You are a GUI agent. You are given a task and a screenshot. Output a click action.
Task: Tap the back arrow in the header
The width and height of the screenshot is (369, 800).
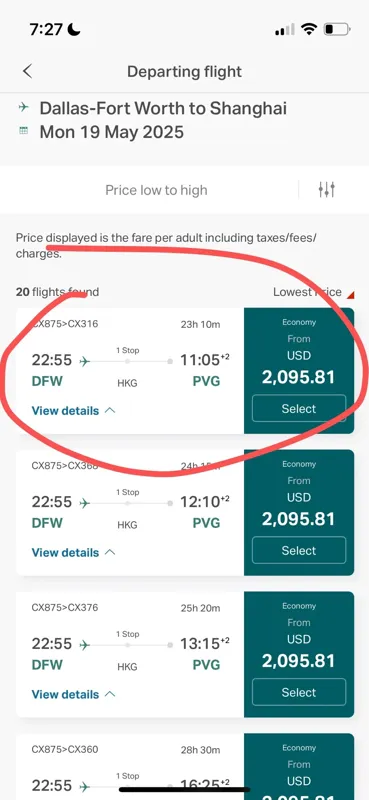click(28, 71)
